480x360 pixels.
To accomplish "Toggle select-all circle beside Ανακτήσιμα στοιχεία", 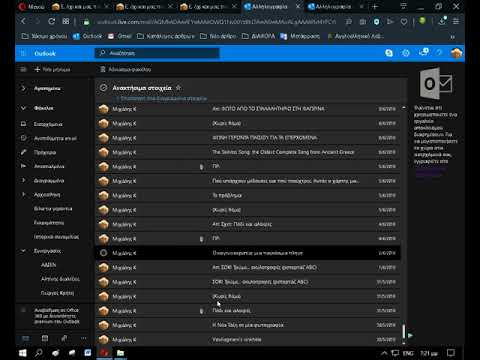I will point(103,88).
